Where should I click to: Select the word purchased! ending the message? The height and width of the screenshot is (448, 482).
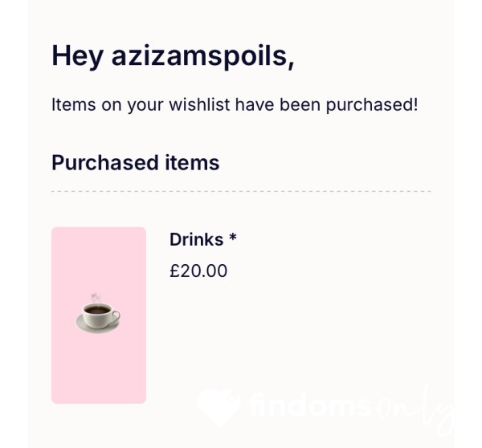pos(372,105)
